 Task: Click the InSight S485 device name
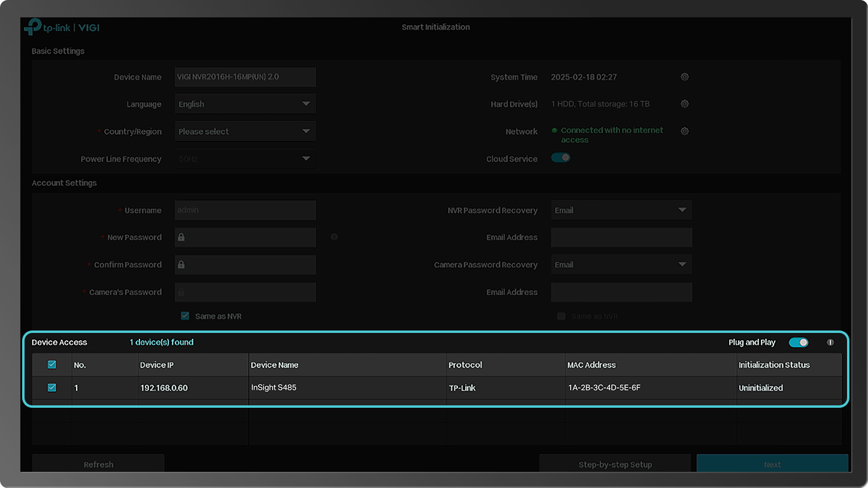[274, 387]
